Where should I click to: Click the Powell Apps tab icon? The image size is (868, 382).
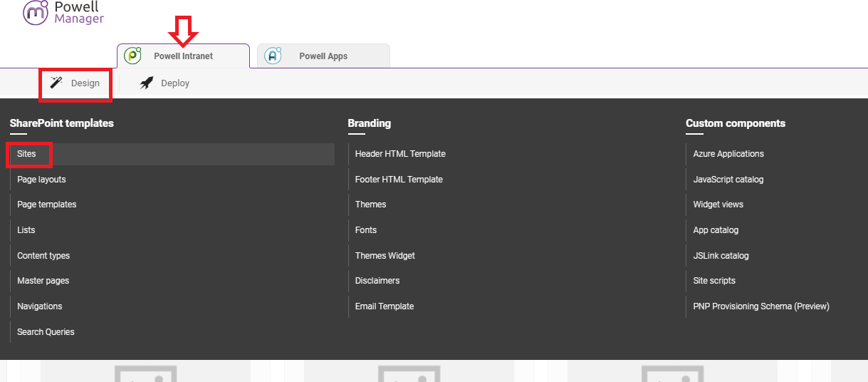point(273,56)
